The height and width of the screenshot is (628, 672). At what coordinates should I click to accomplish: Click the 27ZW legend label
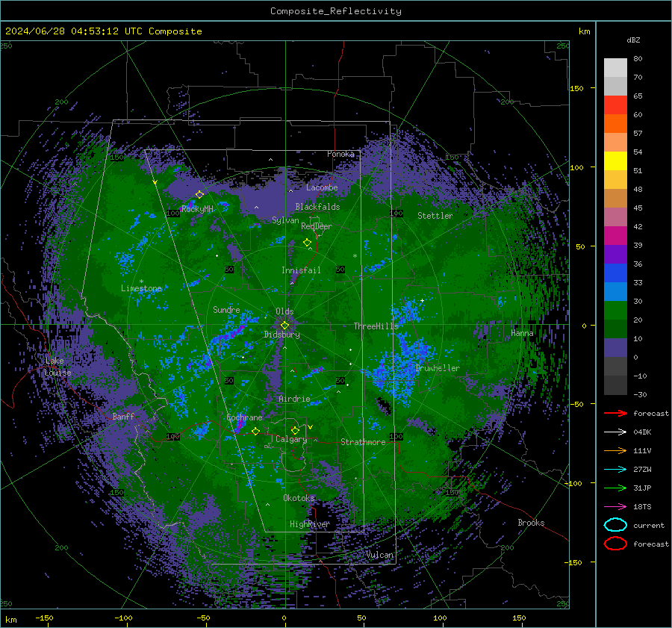pos(642,469)
